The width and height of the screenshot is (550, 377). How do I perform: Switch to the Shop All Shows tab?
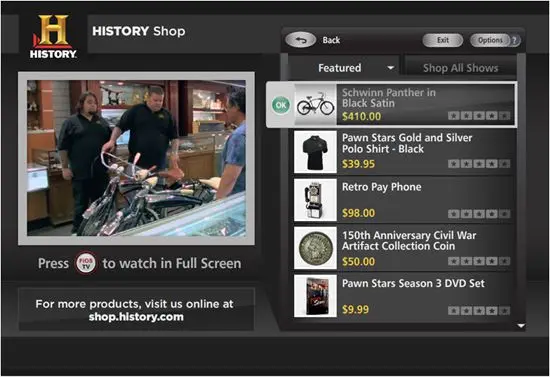click(460, 68)
